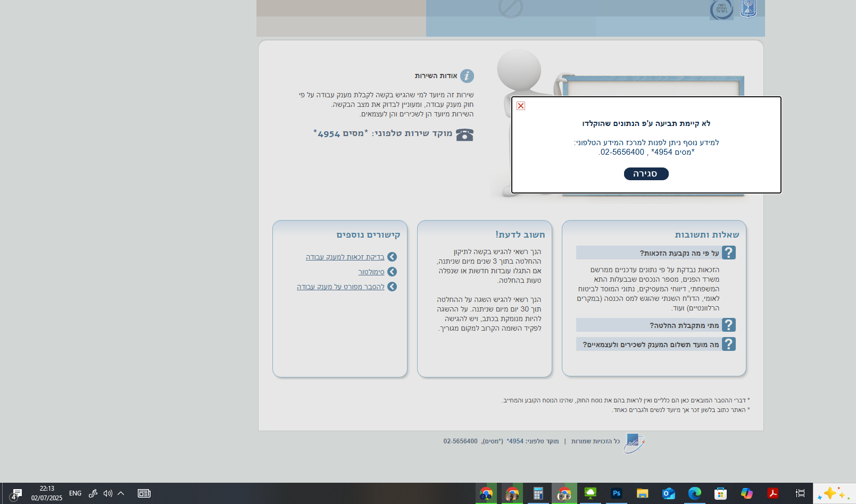Click the סגירה button in the dialog
Image resolution: width=856 pixels, height=504 pixels.
[646, 174]
